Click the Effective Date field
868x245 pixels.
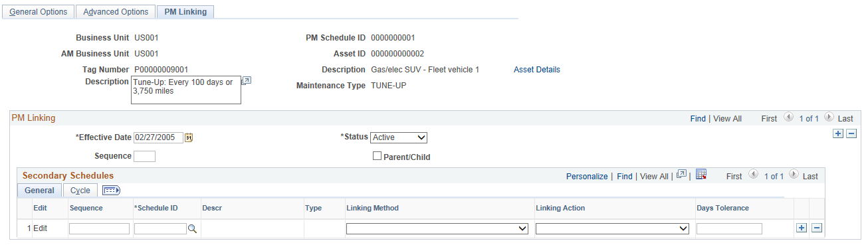click(x=159, y=137)
